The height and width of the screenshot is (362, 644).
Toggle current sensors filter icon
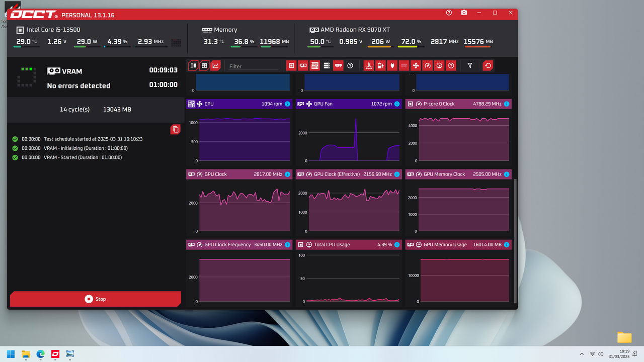point(404,65)
